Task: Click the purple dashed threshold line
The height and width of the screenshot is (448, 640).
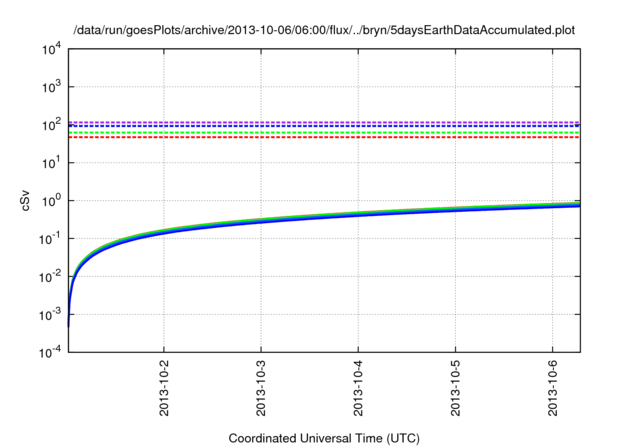Action: (324, 122)
